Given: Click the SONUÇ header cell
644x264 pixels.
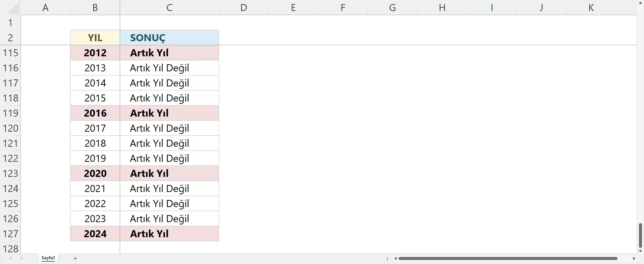Looking at the screenshot, I should (169, 38).
